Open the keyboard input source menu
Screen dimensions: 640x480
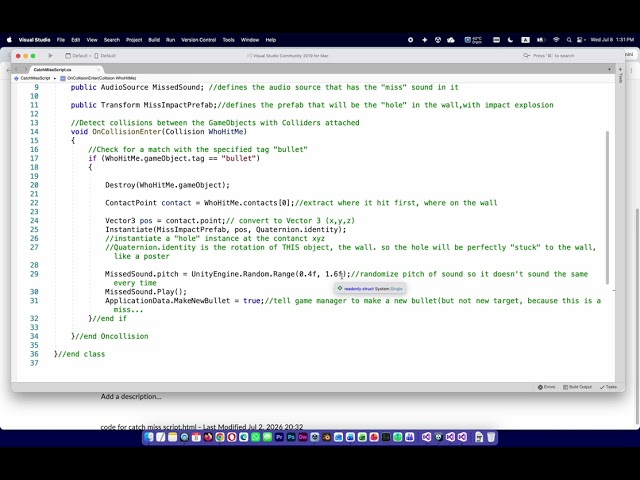point(525,40)
